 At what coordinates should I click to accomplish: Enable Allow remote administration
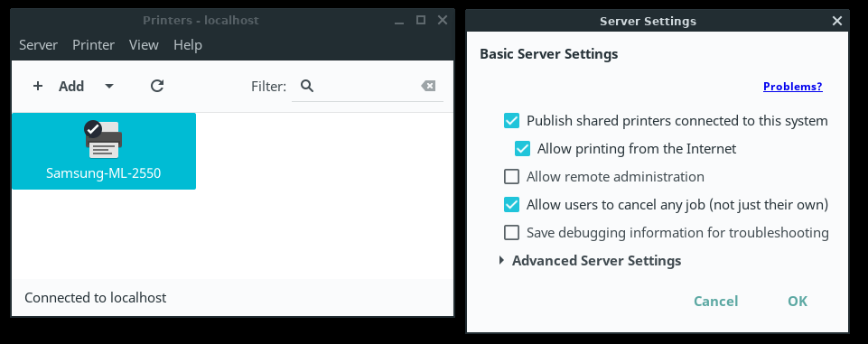[x=511, y=177]
